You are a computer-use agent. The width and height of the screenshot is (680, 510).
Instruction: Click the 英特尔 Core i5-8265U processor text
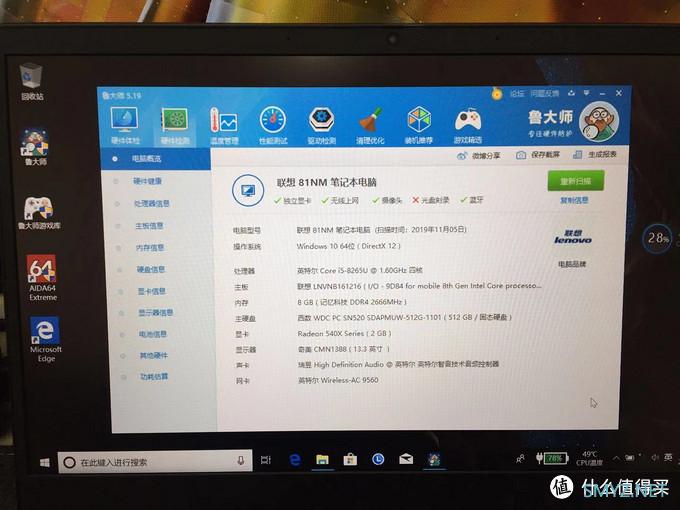pyautogui.click(x=360, y=270)
